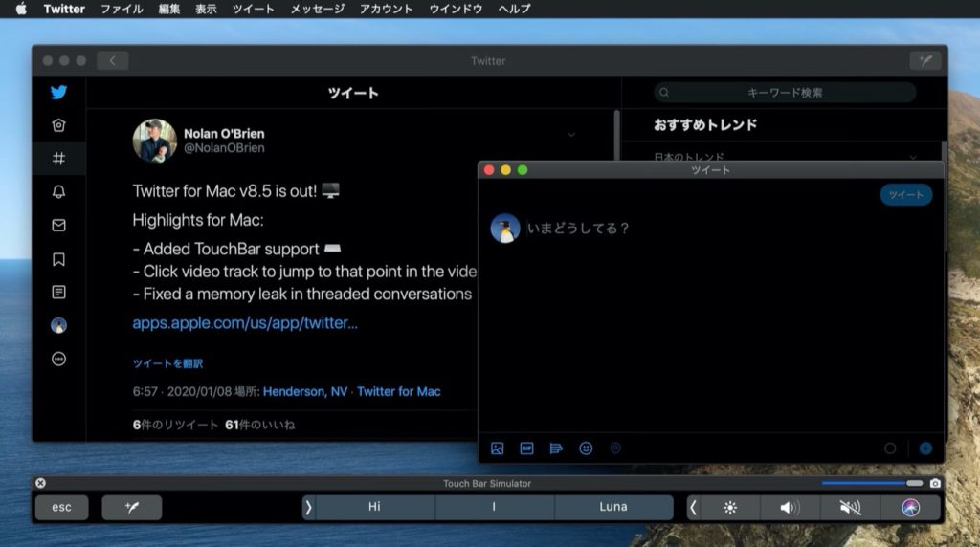Adjust the Touch Bar Simulator slider
This screenshot has width=980, height=547.
873,483
